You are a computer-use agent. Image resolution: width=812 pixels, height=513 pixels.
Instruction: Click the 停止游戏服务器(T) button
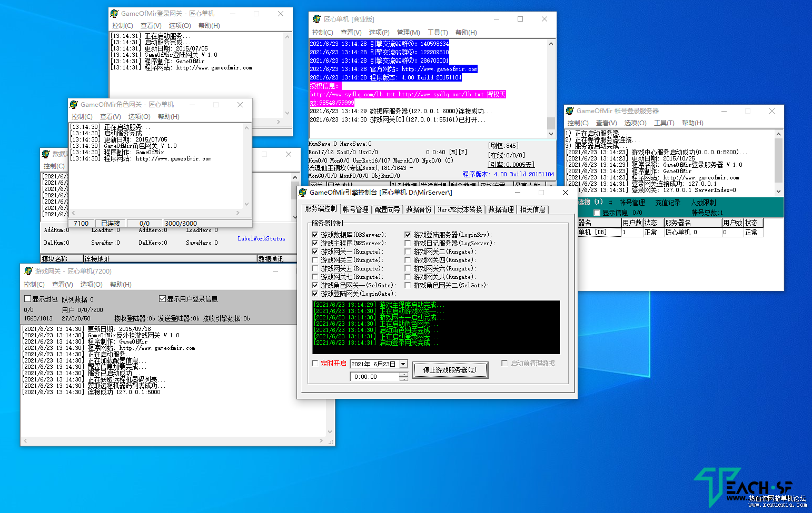[450, 370]
